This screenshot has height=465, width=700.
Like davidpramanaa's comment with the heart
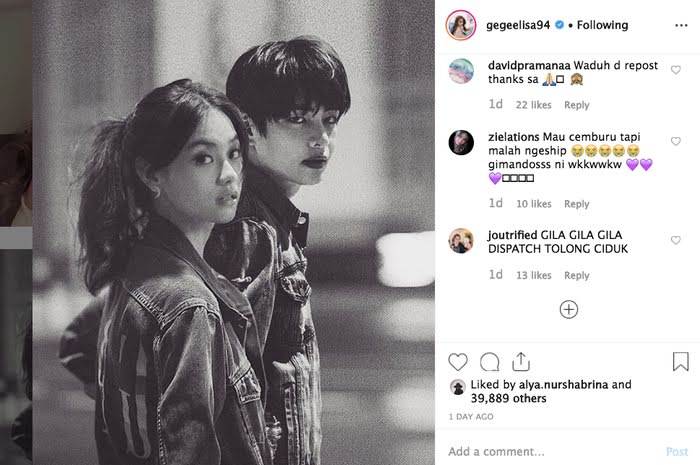click(x=676, y=70)
